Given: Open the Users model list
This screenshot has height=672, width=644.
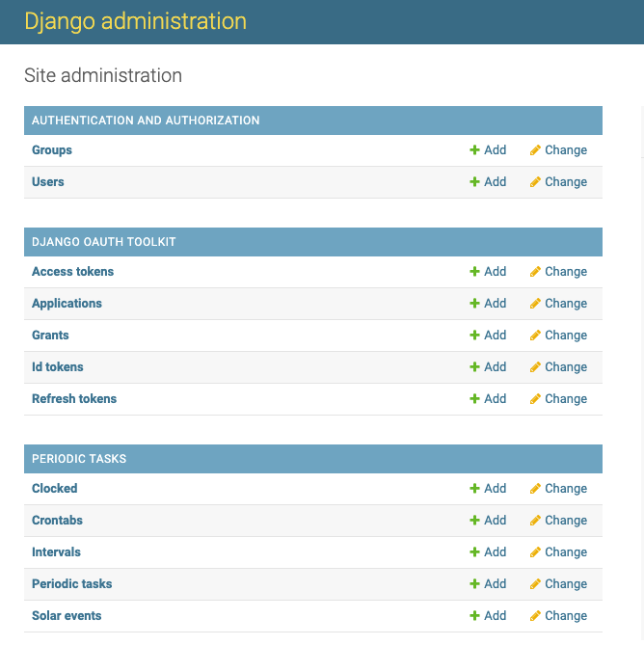Looking at the screenshot, I should click(x=48, y=182).
